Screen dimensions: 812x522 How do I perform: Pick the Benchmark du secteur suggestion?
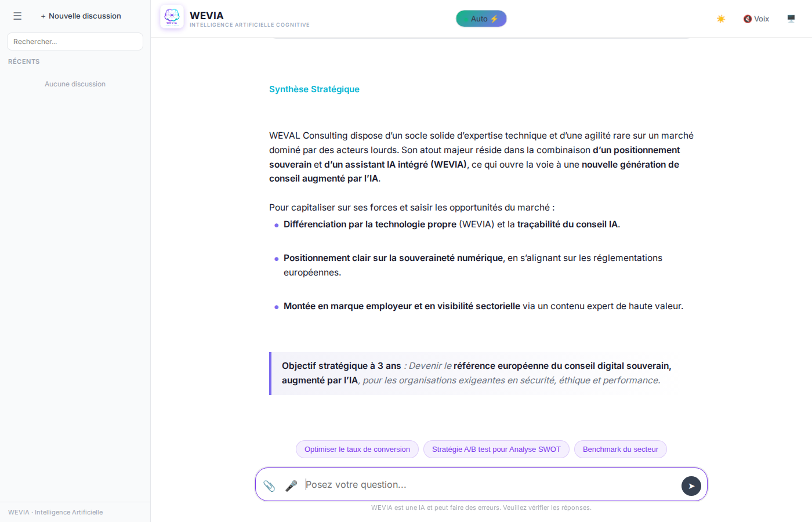coord(620,449)
